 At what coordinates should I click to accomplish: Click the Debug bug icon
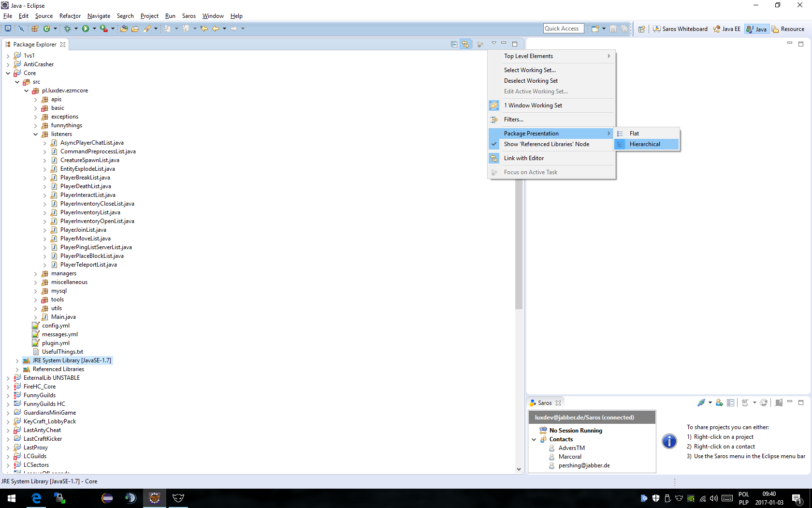[x=67, y=29]
